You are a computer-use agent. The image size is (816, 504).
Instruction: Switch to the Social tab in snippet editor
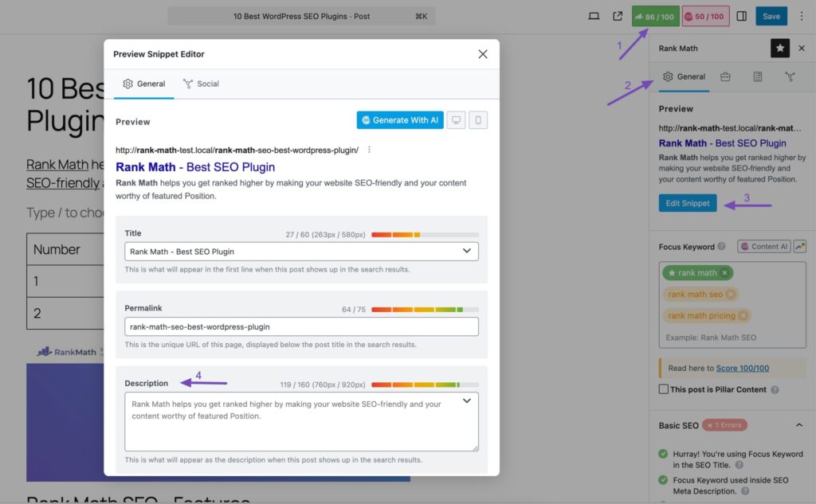201,84
